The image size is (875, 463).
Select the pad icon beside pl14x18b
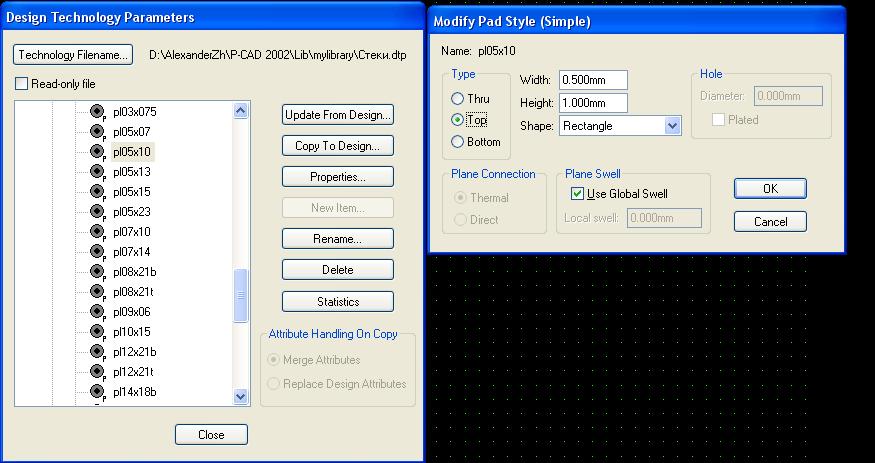(98, 392)
